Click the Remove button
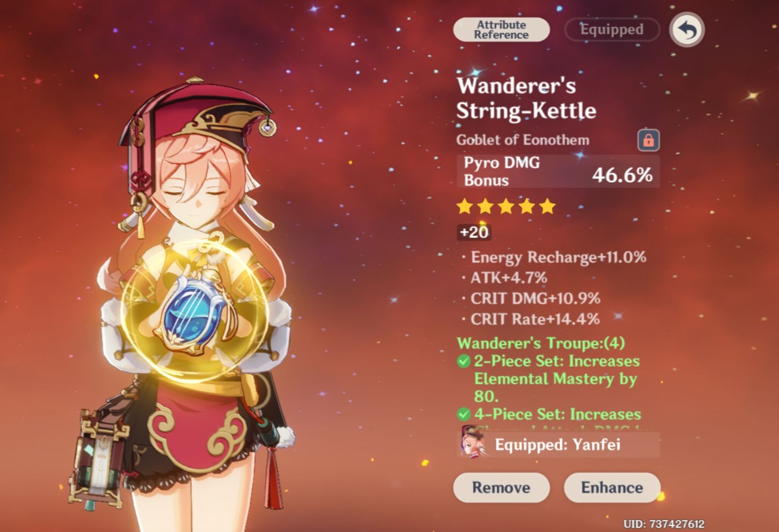 point(501,488)
